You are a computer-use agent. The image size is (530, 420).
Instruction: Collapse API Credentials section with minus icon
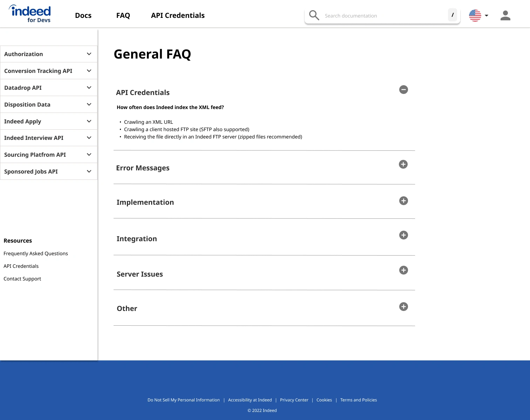coord(403,90)
